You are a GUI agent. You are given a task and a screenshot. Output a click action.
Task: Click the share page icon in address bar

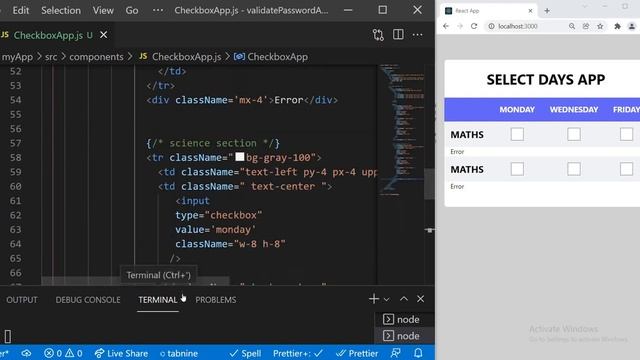coord(586,26)
